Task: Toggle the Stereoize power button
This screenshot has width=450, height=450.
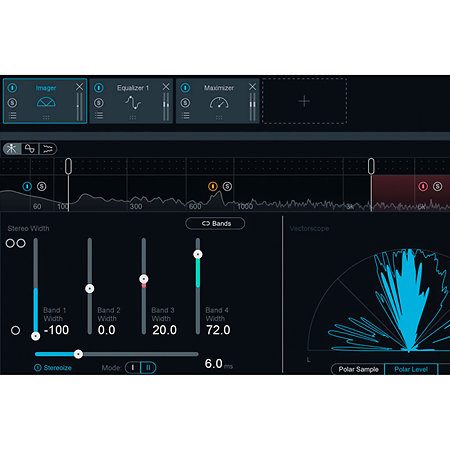Action: (x=38, y=368)
